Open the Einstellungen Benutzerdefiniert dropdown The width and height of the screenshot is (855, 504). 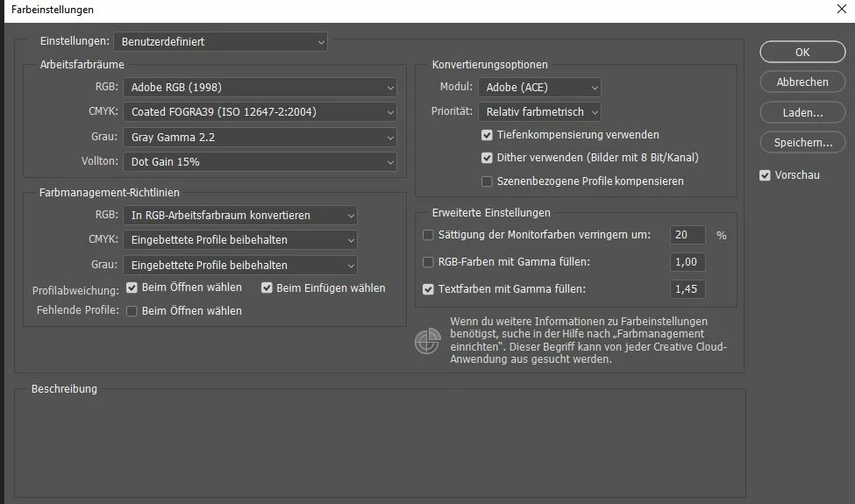(x=220, y=42)
